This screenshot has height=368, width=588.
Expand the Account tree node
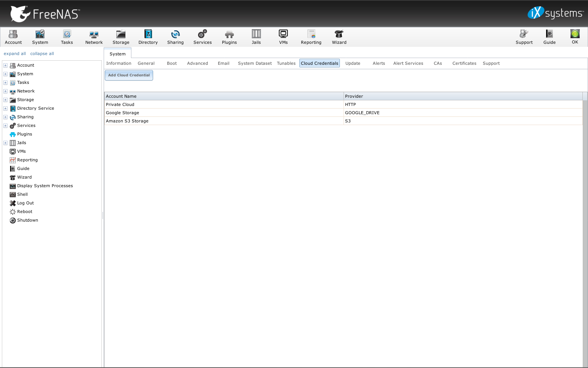pyautogui.click(x=6, y=65)
